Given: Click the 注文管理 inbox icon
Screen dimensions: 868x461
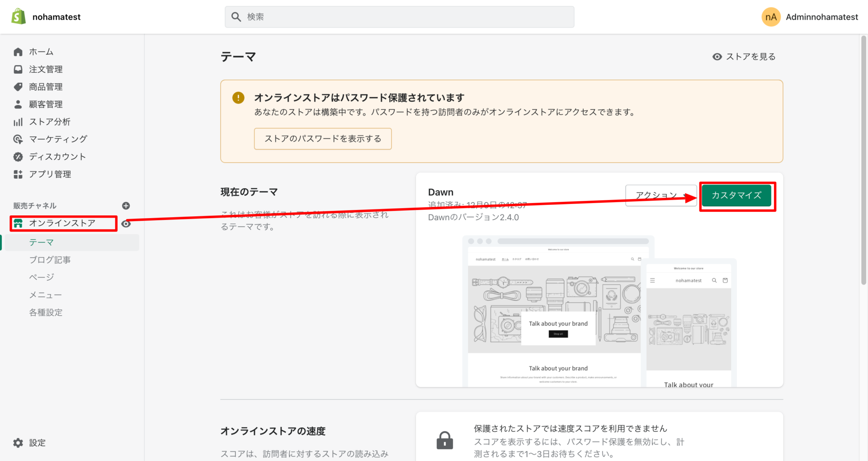Looking at the screenshot, I should pyautogui.click(x=18, y=69).
